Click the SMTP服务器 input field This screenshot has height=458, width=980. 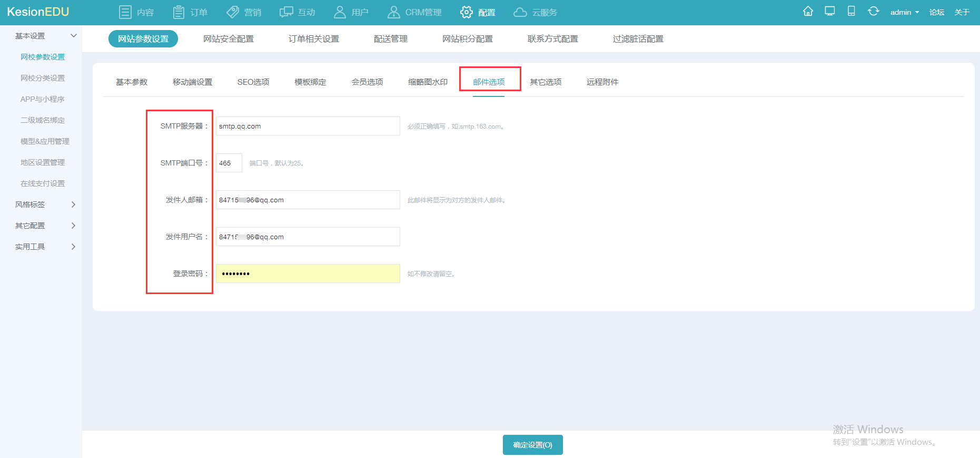tap(308, 126)
